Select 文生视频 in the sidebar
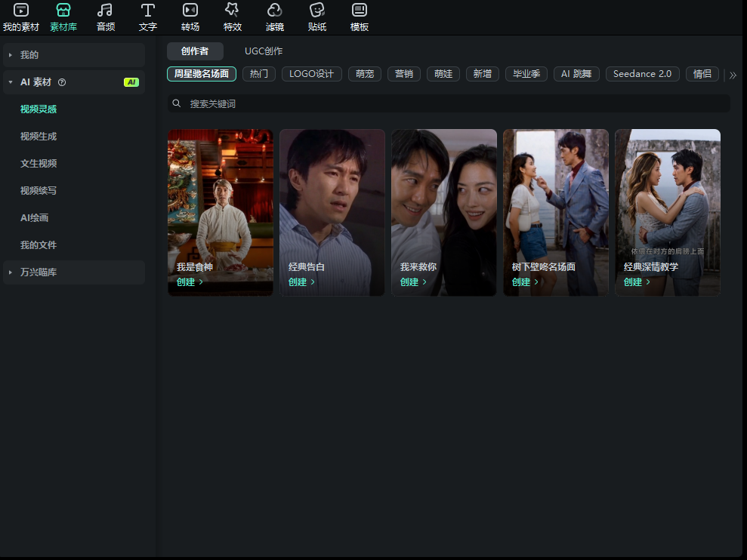747x560 pixels. click(x=39, y=163)
